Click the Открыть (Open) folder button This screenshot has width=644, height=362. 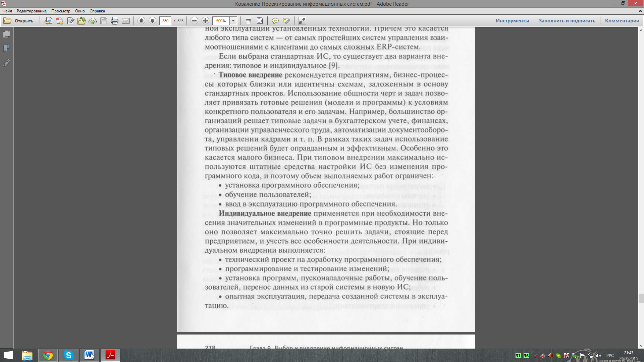point(18,21)
